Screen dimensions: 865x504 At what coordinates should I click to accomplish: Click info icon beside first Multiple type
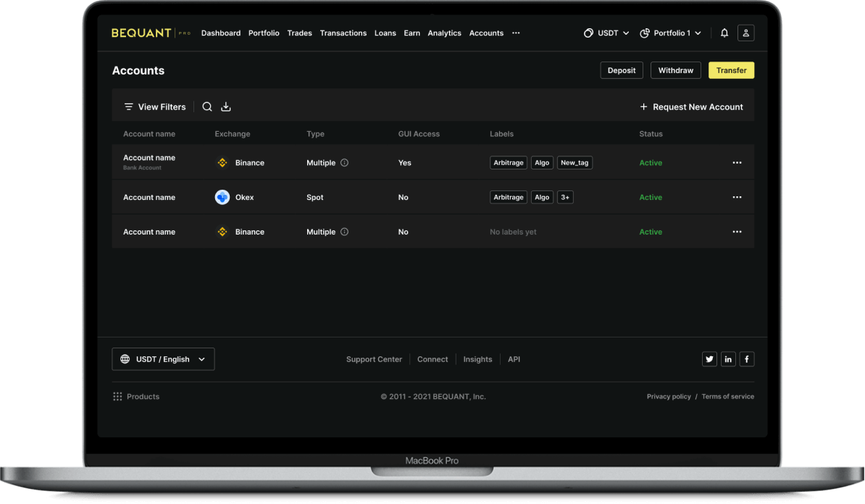click(345, 163)
